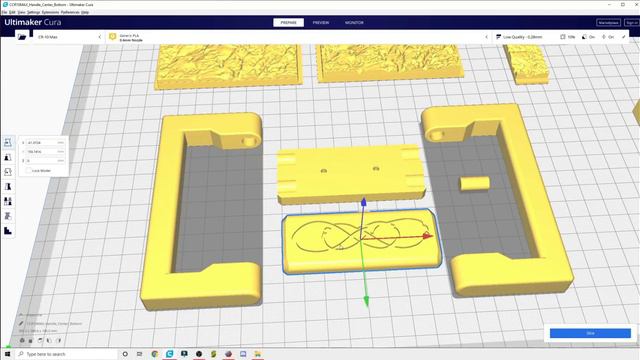Open Per Model Settings tool
Image resolution: width=640 pixels, height=360 pixels.
point(8,201)
